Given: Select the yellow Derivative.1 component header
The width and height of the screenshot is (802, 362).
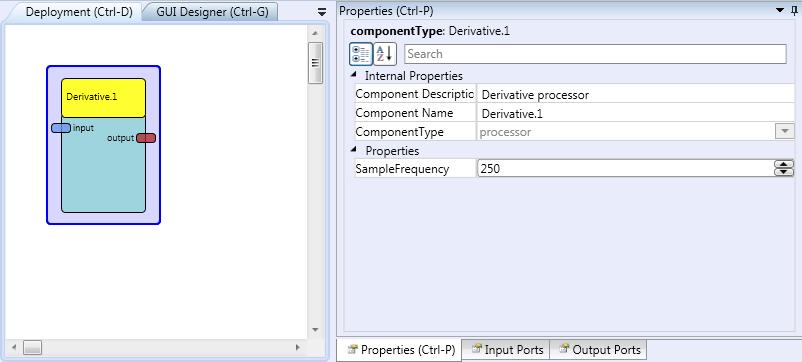Looking at the screenshot, I should [103, 98].
